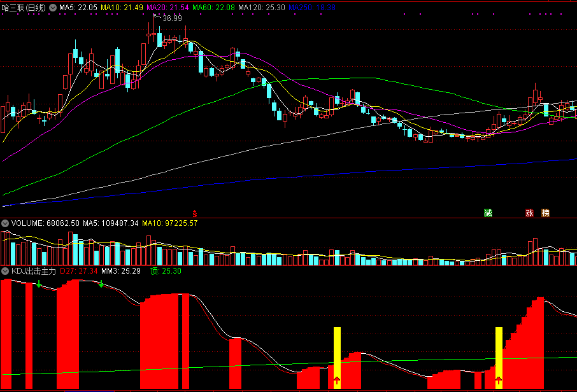577x392 pixels.
Task: Click the yellow MA10: 21.49 label
Action: 122,8
